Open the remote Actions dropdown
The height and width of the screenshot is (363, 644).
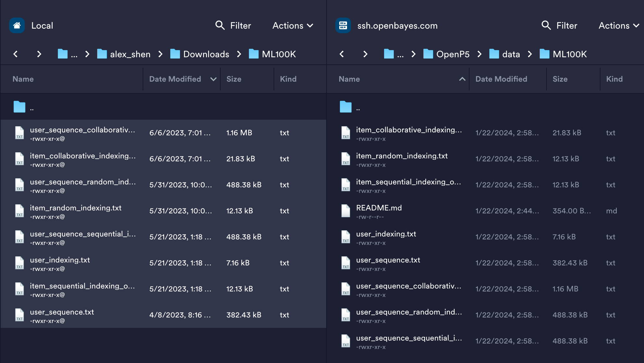click(x=619, y=25)
